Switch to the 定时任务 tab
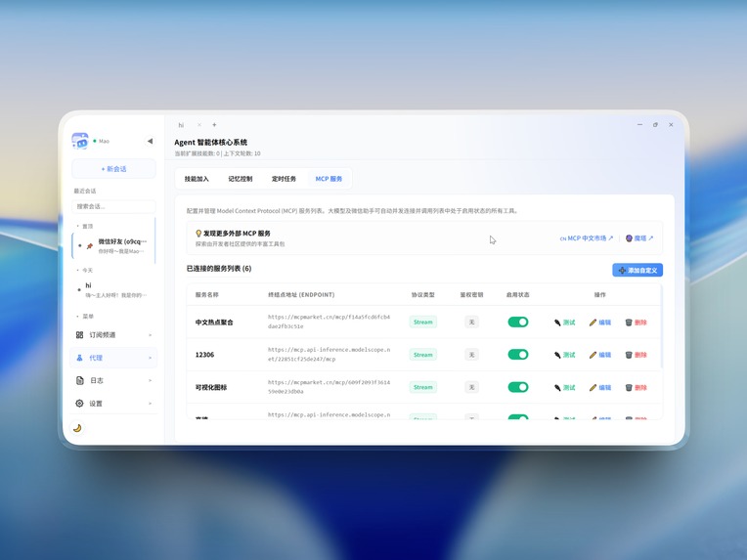This screenshot has width=747, height=560. coord(284,179)
